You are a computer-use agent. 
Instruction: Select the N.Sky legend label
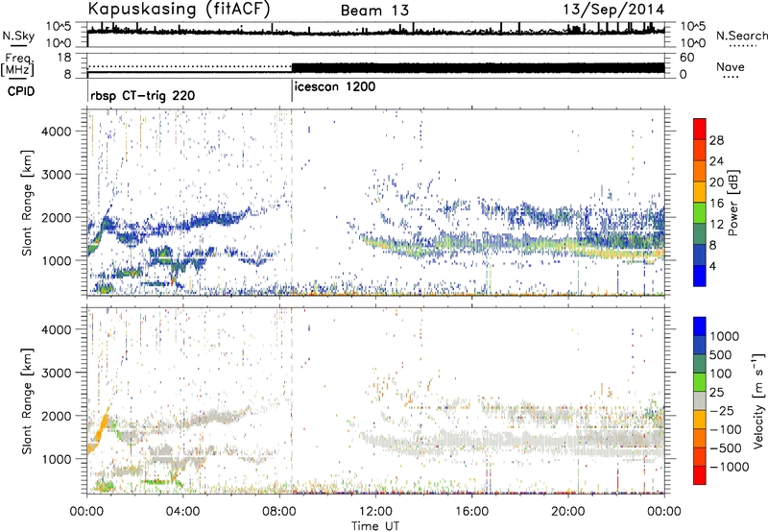click(x=18, y=36)
